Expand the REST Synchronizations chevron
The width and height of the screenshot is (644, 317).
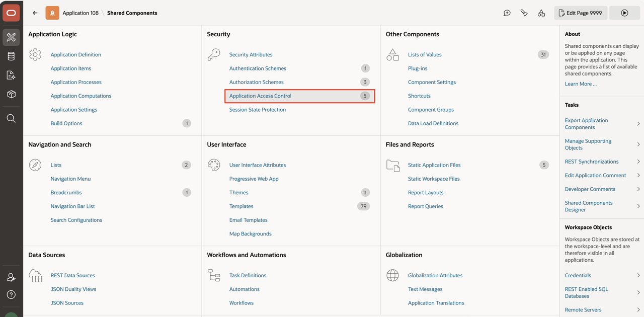(638, 162)
